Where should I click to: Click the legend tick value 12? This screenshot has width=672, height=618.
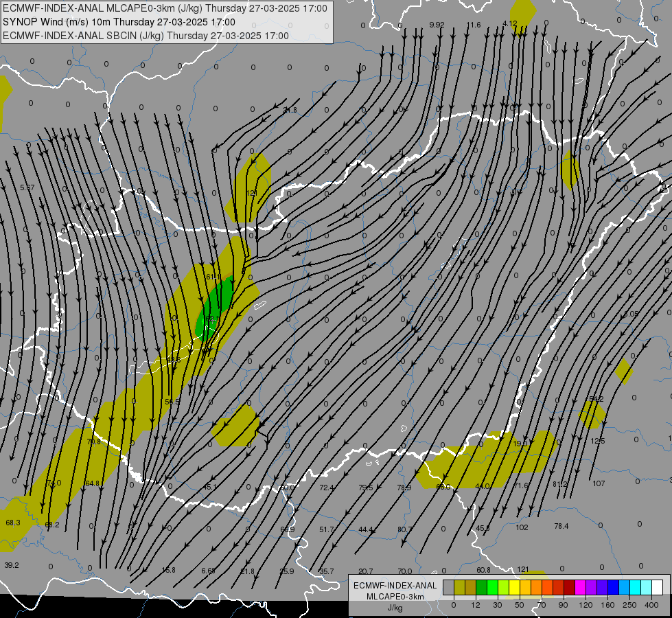click(475, 605)
